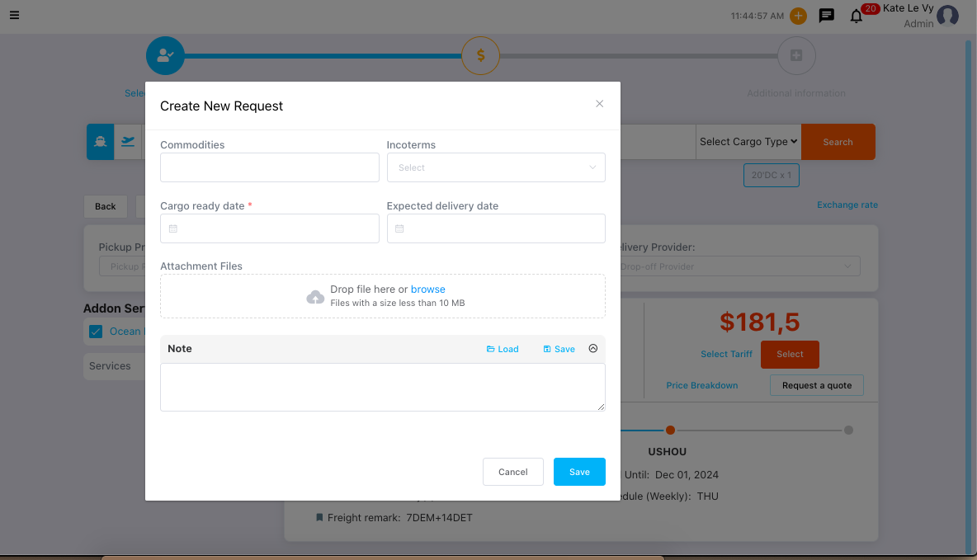Click the orange USHOU route marker
This screenshot has width=977, height=560.
coord(670,431)
